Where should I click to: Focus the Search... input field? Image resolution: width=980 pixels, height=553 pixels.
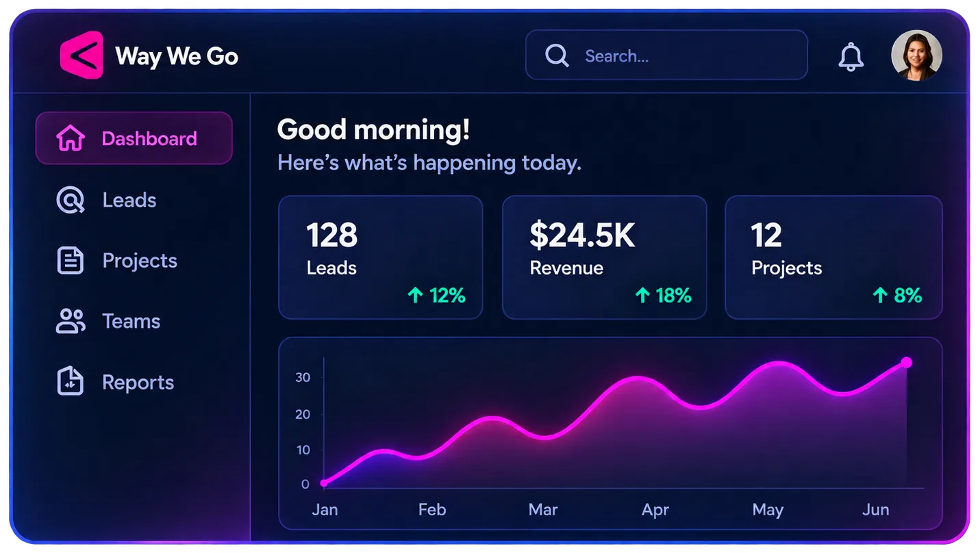coord(666,55)
